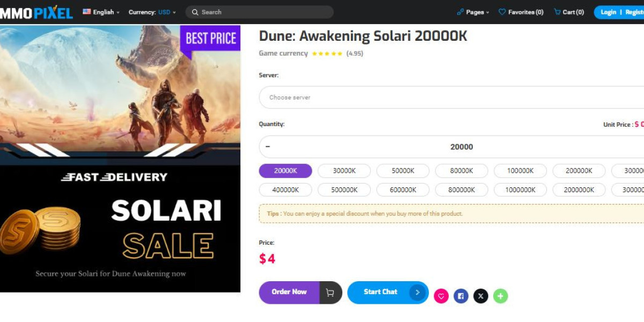Viewport: 644px width, 322px height.
Task: Click the Login link
Action: (x=608, y=12)
